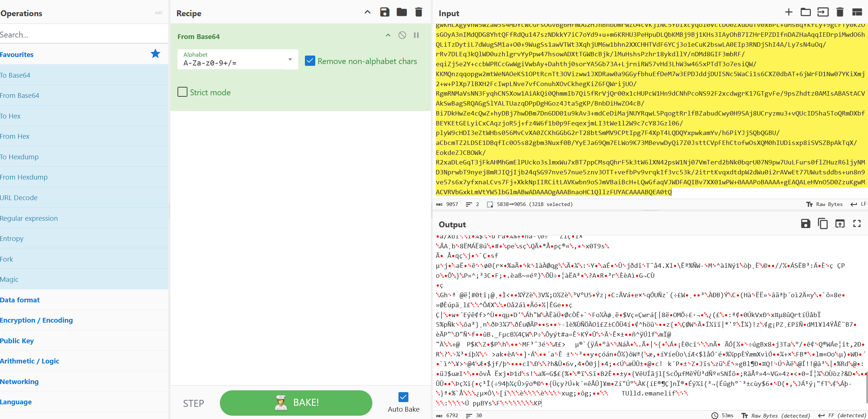Clear the recipe with the trash icon
The height and width of the screenshot is (419, 868).
point(418,12)
